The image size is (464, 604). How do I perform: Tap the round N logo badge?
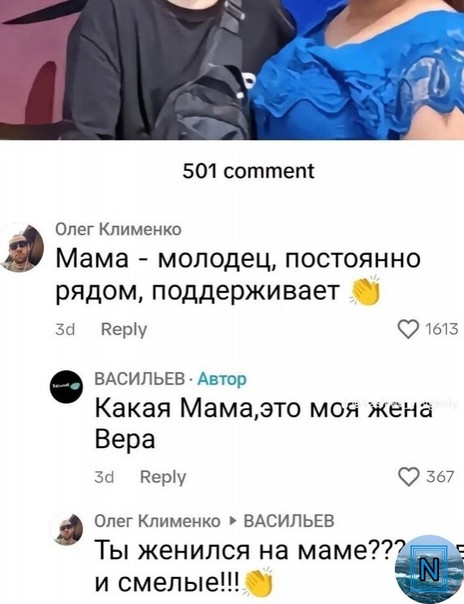click(429, 568)
